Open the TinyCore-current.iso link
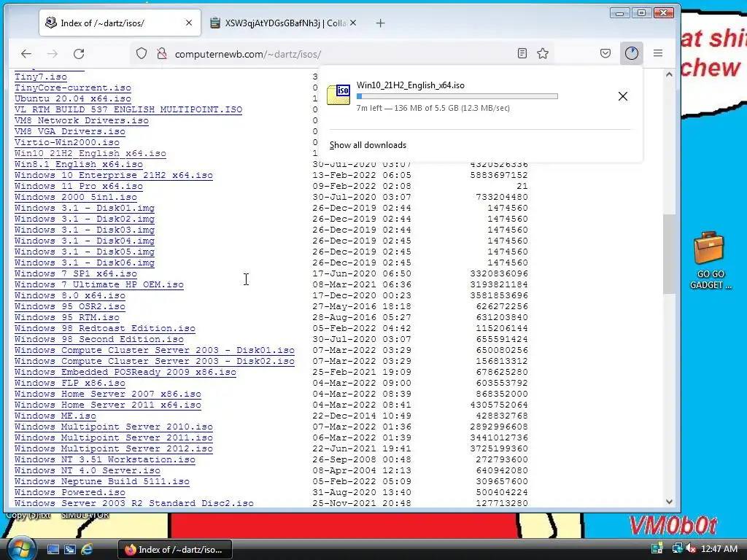This screenshot has width=747, height=560. (x=72, y=87)
